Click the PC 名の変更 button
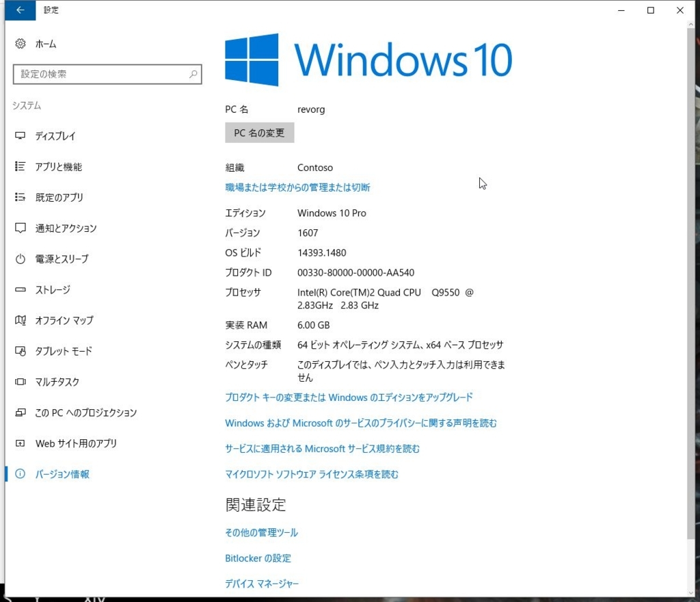The image size is (700, 602). tap(259, 133)
